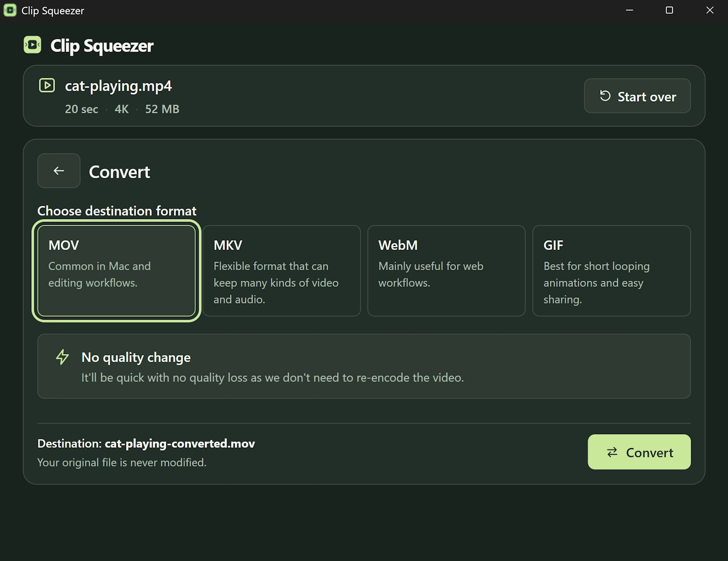Click the Choose destination format label
728x561 pixels.
coord(117,211)
